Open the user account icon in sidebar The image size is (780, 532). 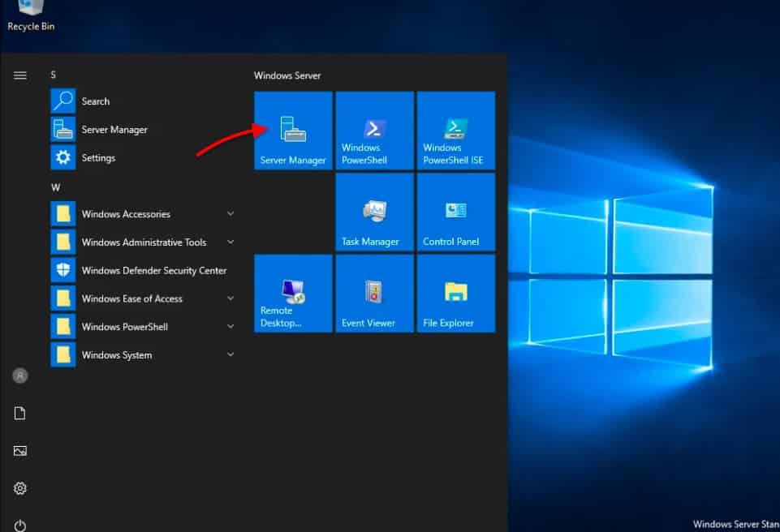20,375
